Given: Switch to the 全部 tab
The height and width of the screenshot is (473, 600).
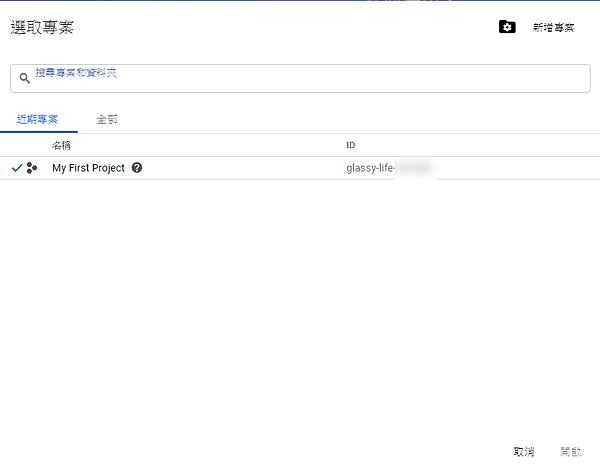Looking at the screenshot, I should coord(107,119).
